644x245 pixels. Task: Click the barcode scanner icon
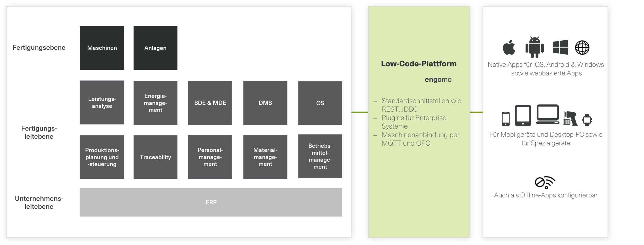pos(570,118)
